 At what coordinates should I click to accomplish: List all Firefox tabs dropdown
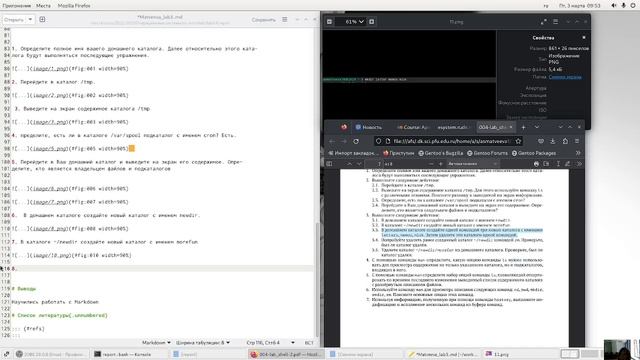coord(537,127)
